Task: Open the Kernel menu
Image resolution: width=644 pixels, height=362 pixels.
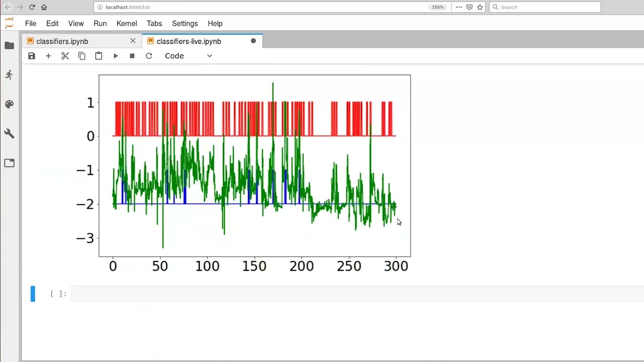Action: 127,23
